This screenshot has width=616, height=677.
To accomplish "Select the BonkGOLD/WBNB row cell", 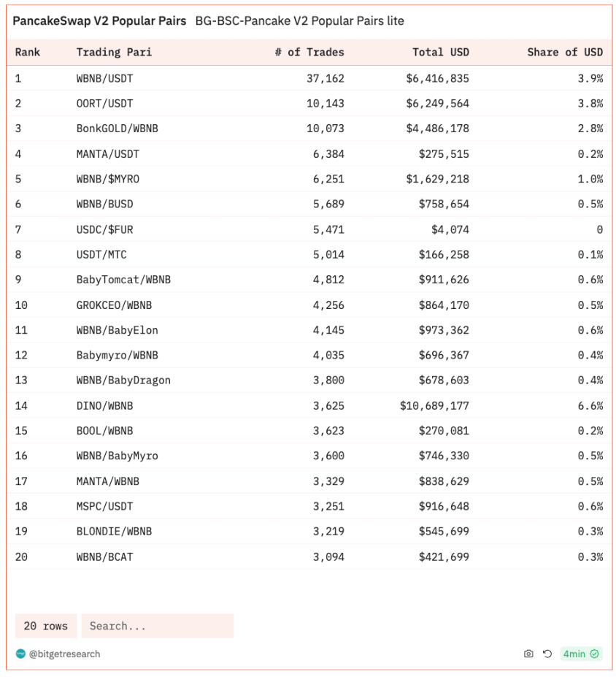I will tap(118, 129).
